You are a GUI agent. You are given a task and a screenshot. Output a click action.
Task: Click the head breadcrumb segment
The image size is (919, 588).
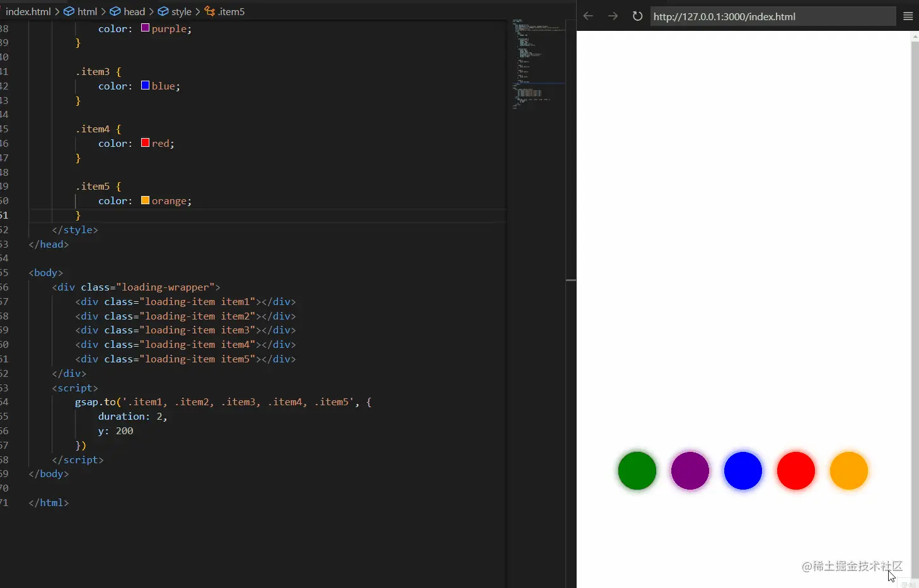[128, 11]
